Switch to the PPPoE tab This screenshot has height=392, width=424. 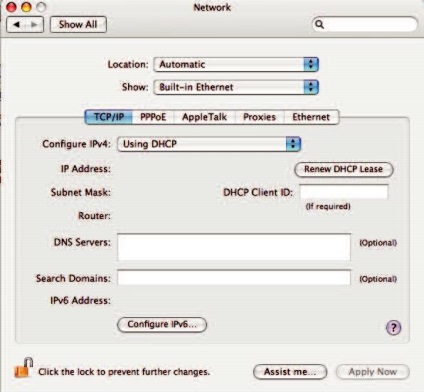point(153,117)
